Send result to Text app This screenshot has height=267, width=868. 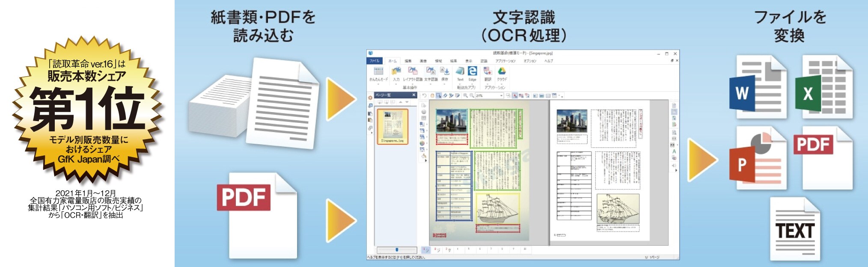point(460,74)
